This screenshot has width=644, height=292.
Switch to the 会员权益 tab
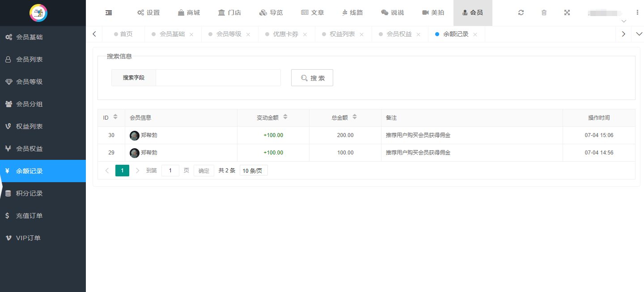[x=399, y=34]
